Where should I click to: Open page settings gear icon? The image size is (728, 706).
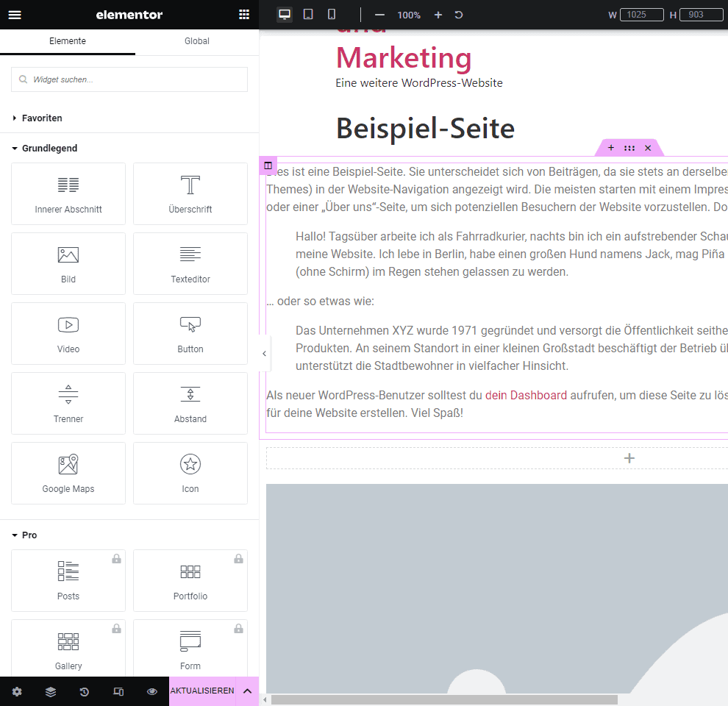[x=17, y=691]
